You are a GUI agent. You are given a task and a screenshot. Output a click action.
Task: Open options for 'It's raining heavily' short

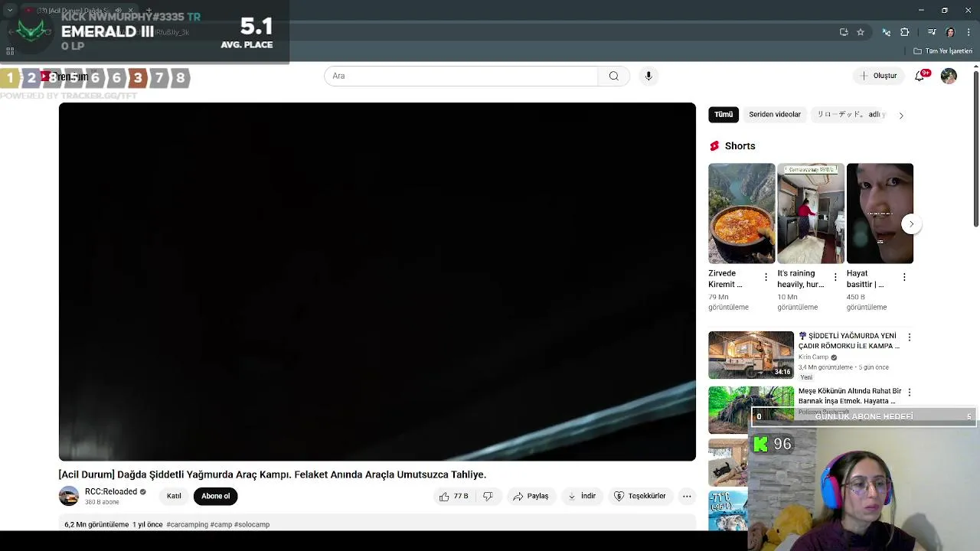(x=835, y=277)
